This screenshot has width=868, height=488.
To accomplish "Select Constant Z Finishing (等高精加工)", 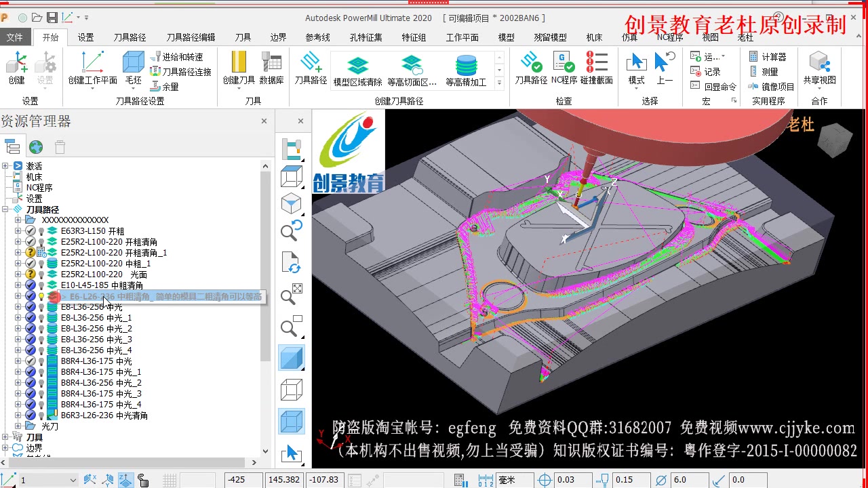I will tap(466, 72).
